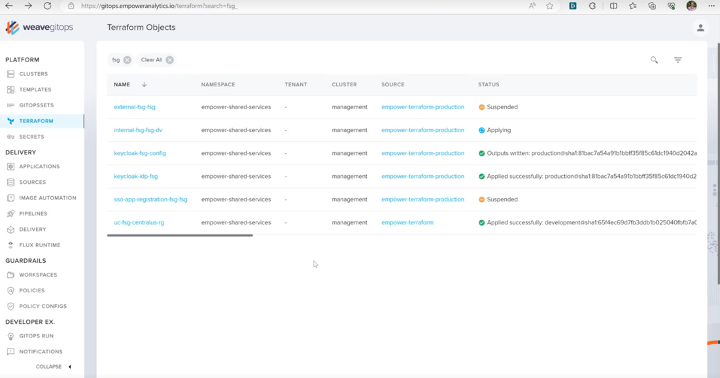Image resolution: width=720 pixels, height=378 pixels.
Task: Click the Policies shield icon
Action: pyautogui.click(x=11, y=290)
